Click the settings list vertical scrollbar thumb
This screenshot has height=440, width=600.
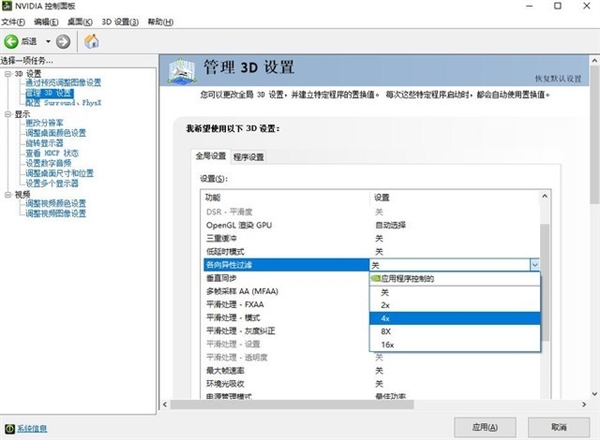tap(545, 282)
